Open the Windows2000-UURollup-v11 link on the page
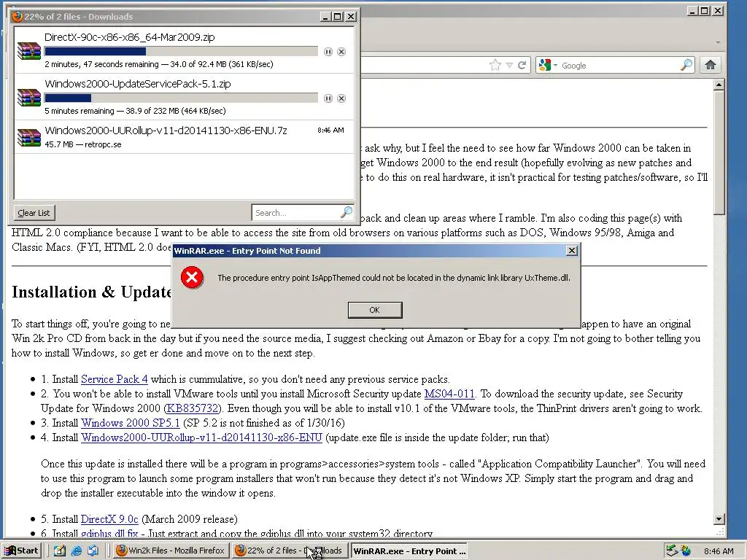The height and width of the screenshot is (560, 747). click(201, 437)
